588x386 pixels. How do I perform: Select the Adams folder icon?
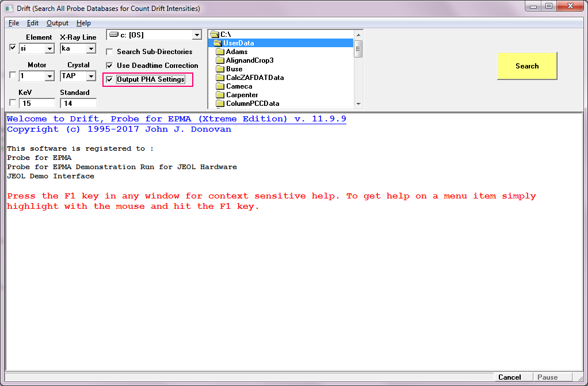click(220, 52)
